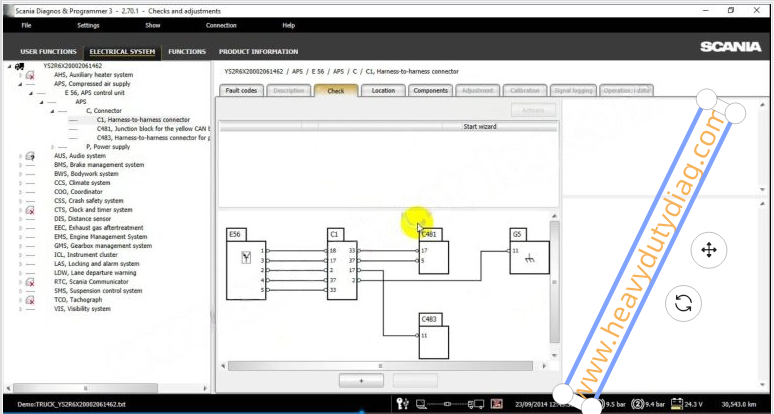This screenshot has width=774, height=414.
Task: Click the fault icon beside RTC, Scania Communicator
Action: coord(30,282)
